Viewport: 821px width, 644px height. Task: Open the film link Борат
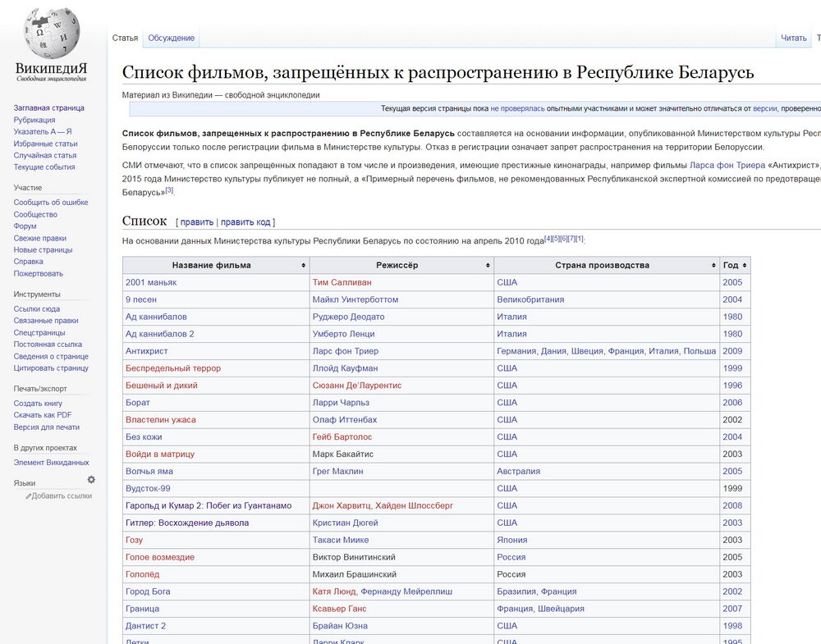(x=138, y=403)
